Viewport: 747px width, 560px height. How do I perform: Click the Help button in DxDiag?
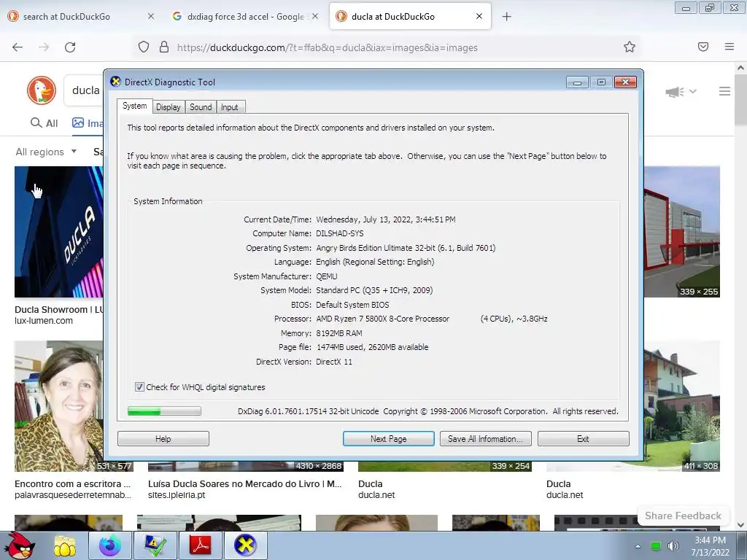point(163,438)
